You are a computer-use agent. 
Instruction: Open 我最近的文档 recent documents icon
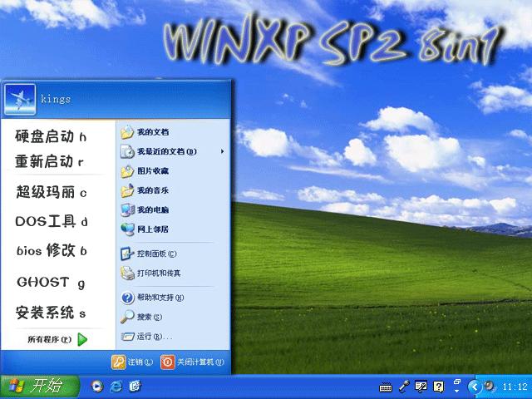tap(127, 151)
